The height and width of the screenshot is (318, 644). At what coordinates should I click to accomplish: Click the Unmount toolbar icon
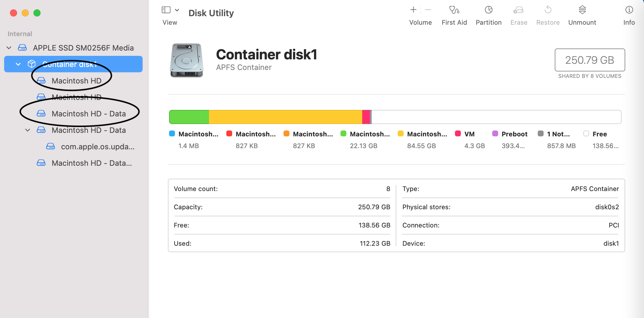tap(582, 10)
